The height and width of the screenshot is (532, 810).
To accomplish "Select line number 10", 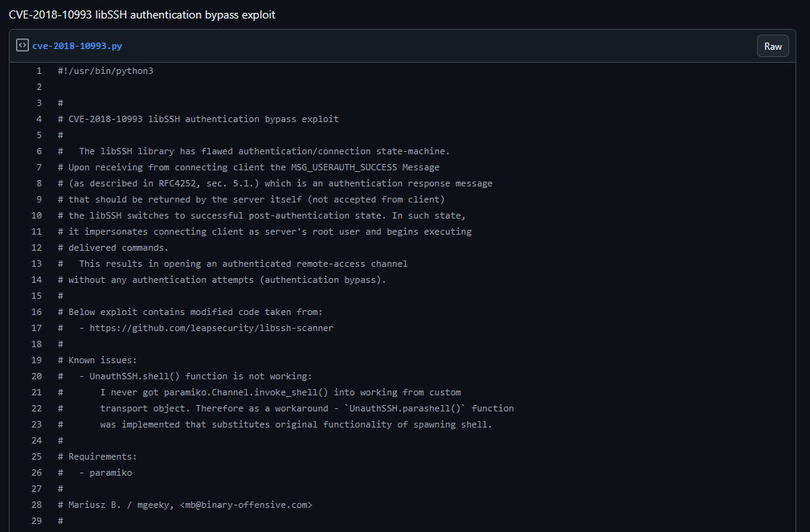I will pyautogui.click(x=37, y=215).
